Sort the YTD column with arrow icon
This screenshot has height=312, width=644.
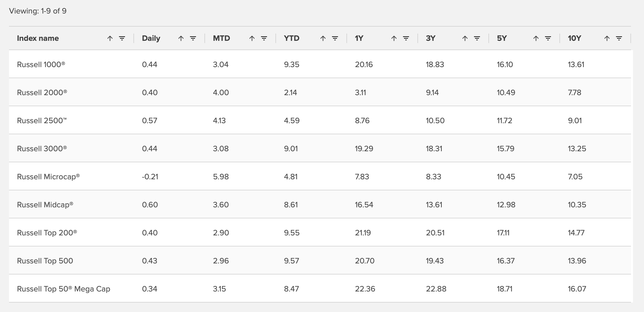(323, 38)
